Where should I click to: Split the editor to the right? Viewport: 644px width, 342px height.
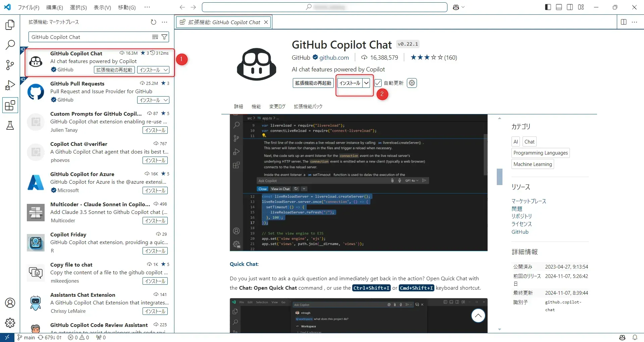[624, 22]
